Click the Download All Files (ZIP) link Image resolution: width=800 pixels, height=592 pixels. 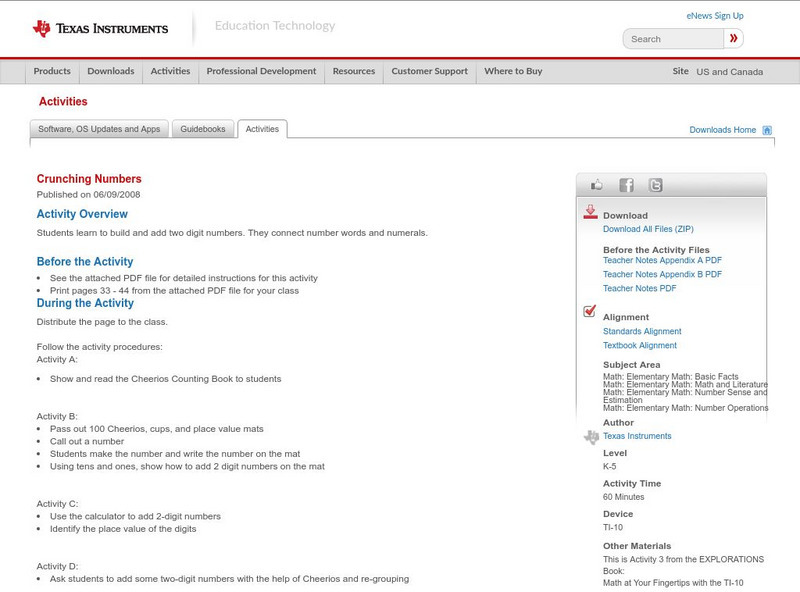648,229
